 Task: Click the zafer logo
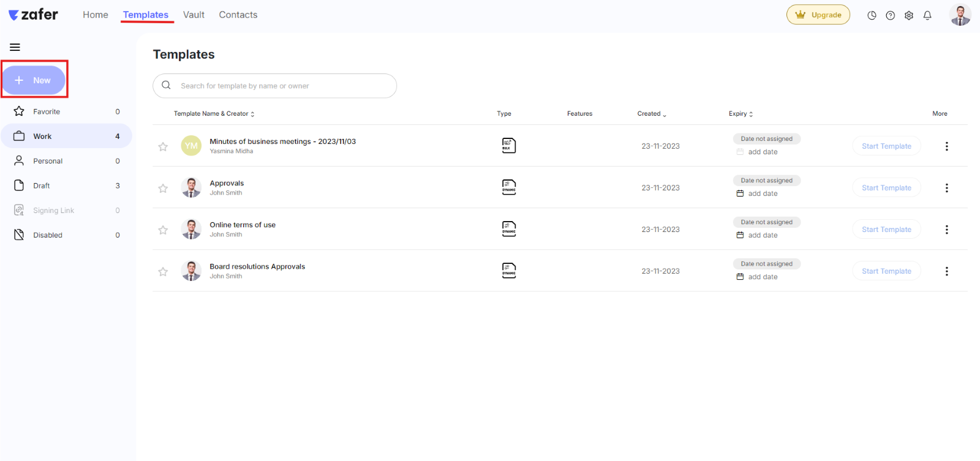34,15
